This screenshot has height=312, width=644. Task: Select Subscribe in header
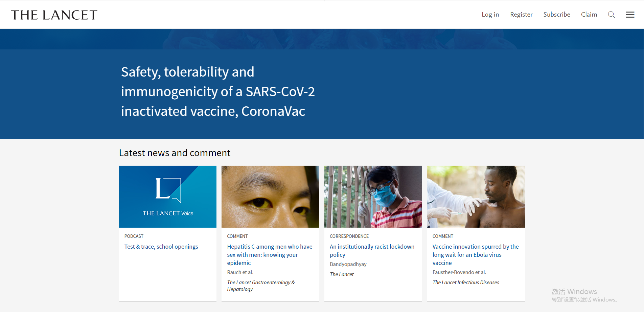[x=556, y=15]
